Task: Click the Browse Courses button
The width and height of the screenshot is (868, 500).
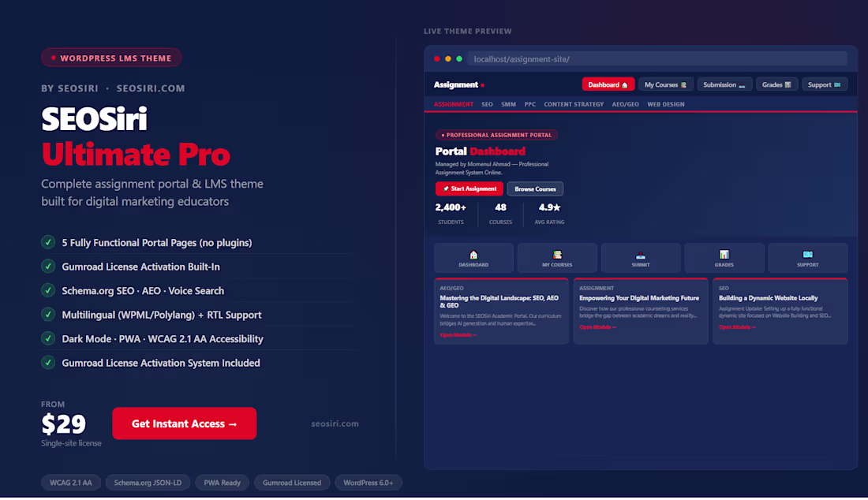Action: [x=535, y=188]
